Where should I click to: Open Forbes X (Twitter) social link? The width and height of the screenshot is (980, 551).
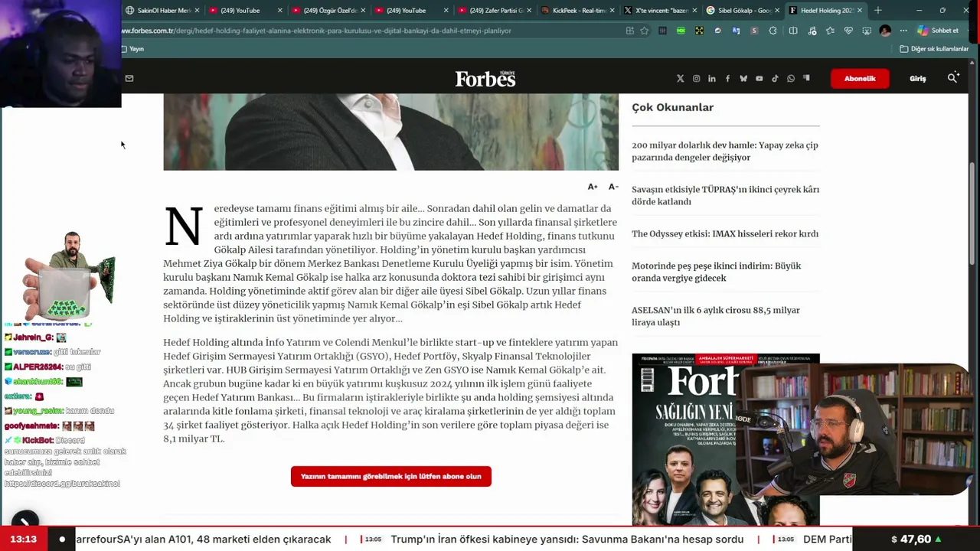pos(680,78)
